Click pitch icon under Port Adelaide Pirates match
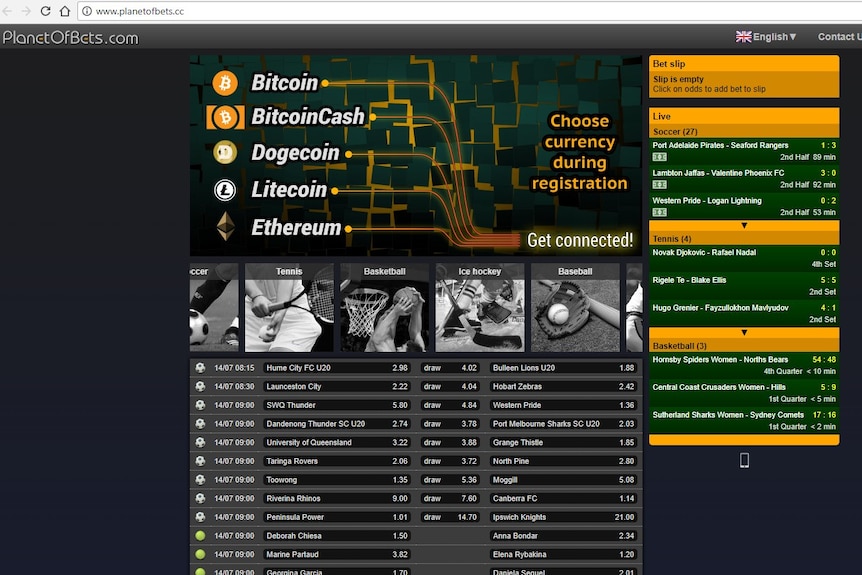 tap(660, 157)
